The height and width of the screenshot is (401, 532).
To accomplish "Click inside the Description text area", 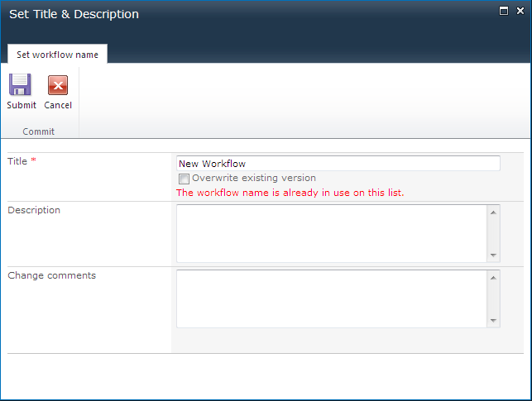I will click(332, 233).
